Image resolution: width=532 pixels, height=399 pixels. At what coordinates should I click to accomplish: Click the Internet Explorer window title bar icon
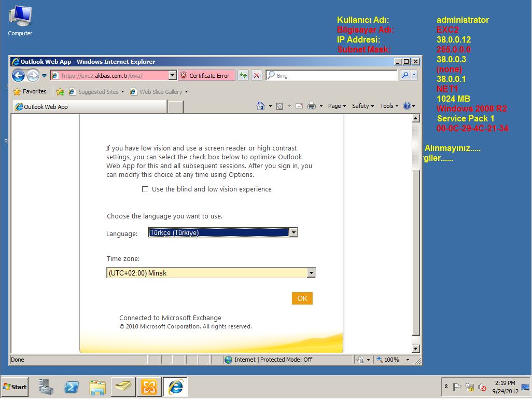[x=16, y=61]
